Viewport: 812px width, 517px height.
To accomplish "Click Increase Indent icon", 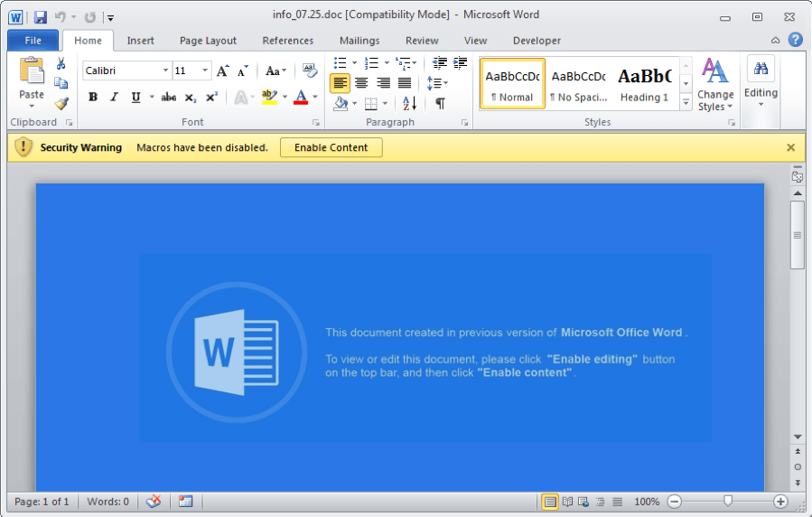I will [460, 63].
